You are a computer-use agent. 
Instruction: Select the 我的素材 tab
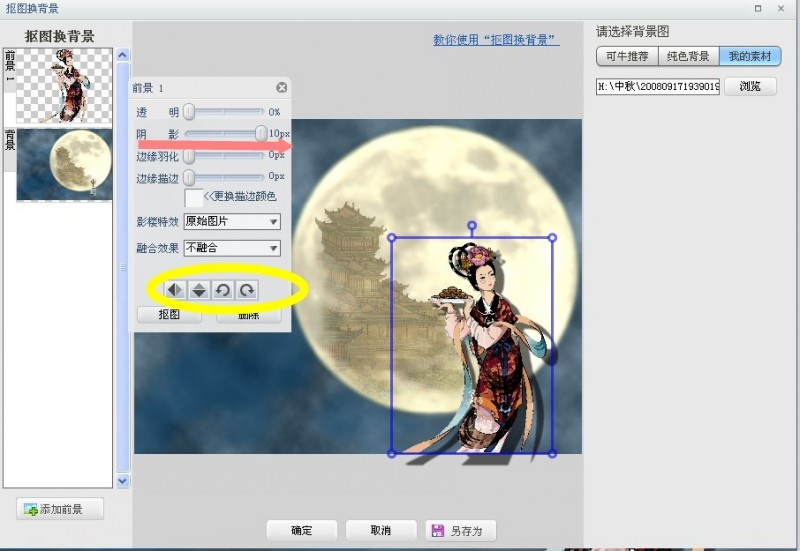749,56
